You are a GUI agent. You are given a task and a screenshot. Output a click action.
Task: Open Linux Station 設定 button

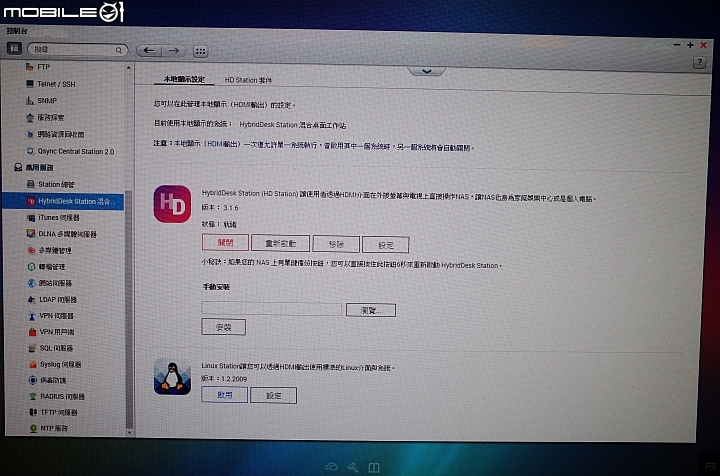tap(274, 396)
